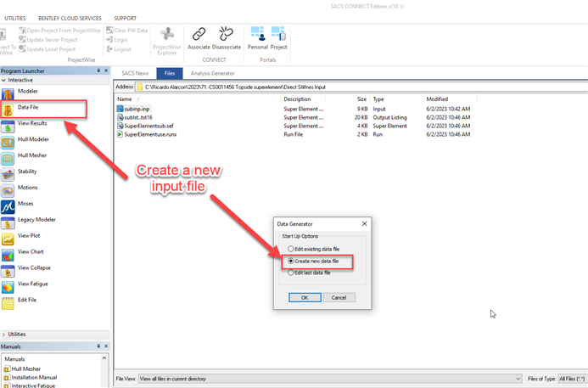
Task: Open the Installation Manual entry
Action: pos(34,378)
